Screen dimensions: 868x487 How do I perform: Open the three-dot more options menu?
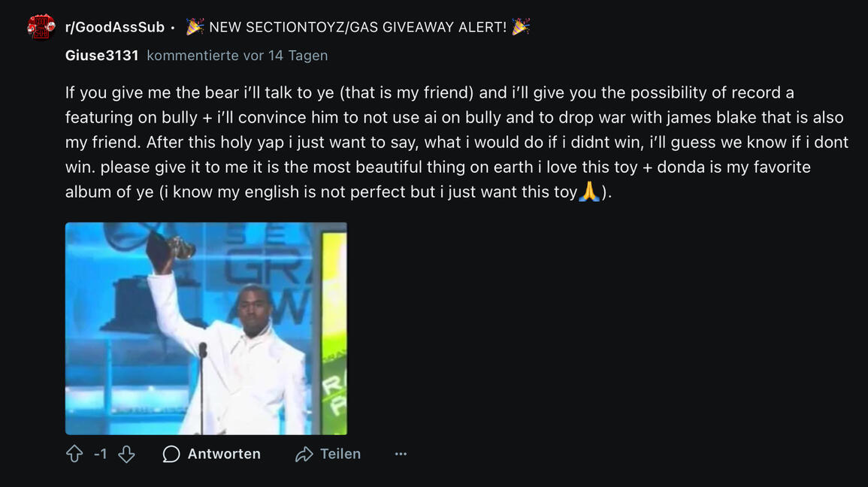(401, 454)
